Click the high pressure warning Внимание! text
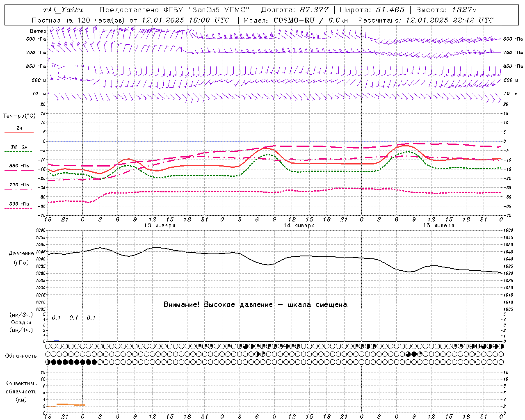The width and height of the screenshot is (525, 420). 256,304
